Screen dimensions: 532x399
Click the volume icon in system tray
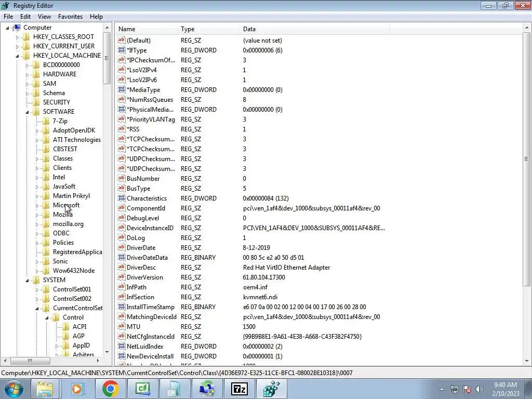pos(480,389)
